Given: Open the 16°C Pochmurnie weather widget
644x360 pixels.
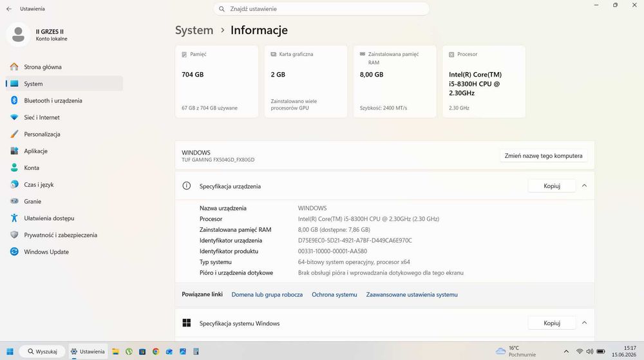Looking at the screenshot, I should [516, 352].
